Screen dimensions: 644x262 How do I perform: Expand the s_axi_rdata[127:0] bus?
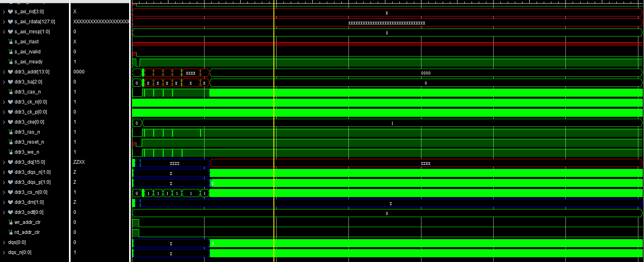point(4,22)
